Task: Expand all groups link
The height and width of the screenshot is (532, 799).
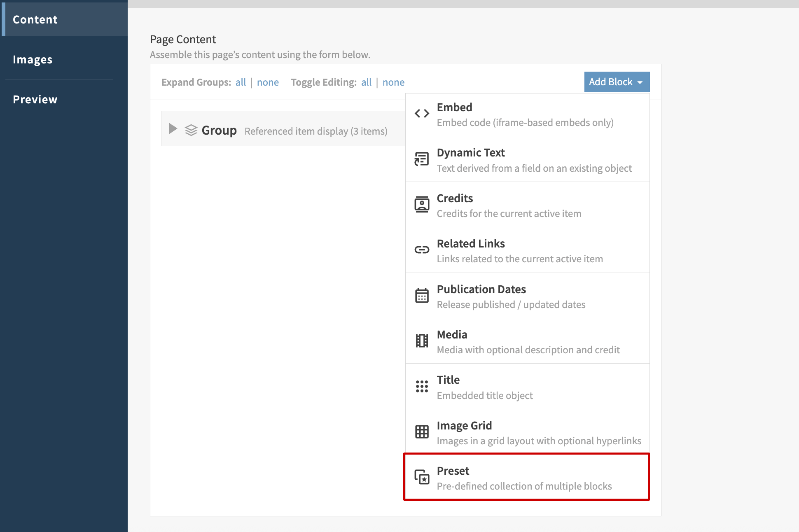Action: click(x=241, y=82)
